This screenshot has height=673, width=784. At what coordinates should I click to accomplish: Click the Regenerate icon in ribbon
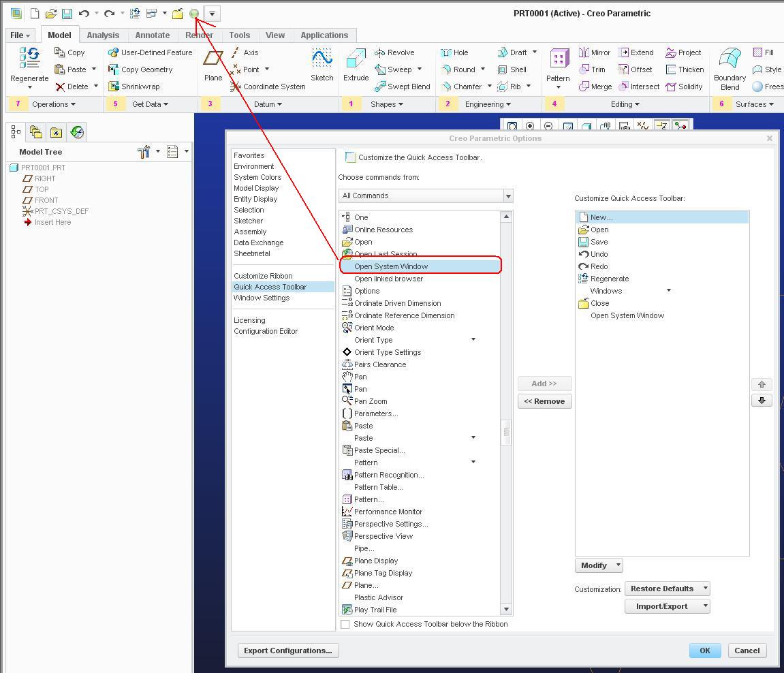point(29,67)
